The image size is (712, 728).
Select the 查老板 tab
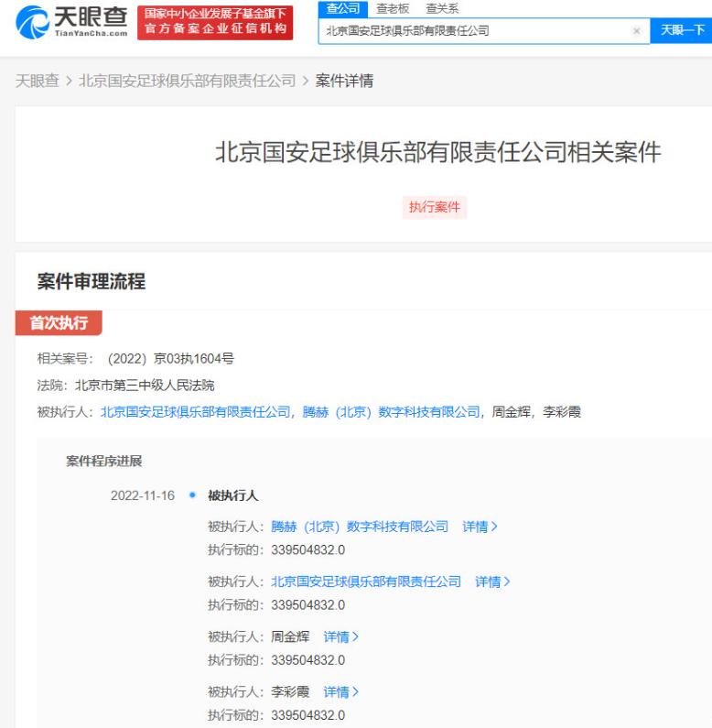coord(393,9)
